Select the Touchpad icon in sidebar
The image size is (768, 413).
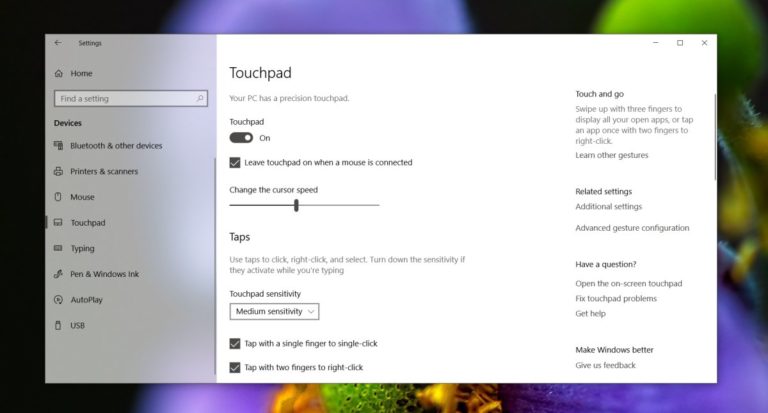click(58, 222)
